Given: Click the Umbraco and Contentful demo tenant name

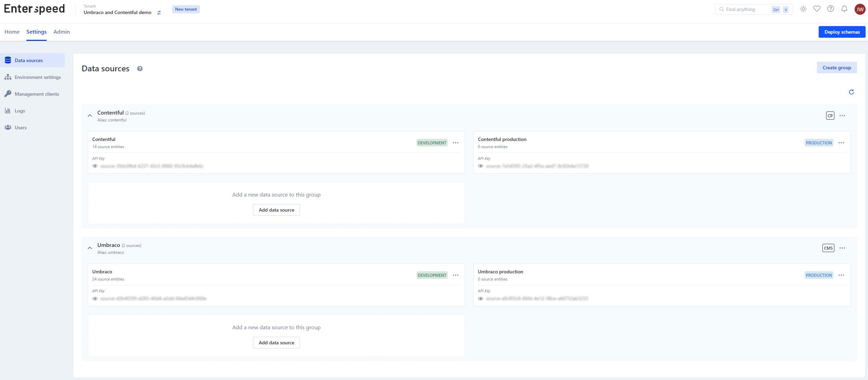Looking at the screenshot, I should pos(118,12).
